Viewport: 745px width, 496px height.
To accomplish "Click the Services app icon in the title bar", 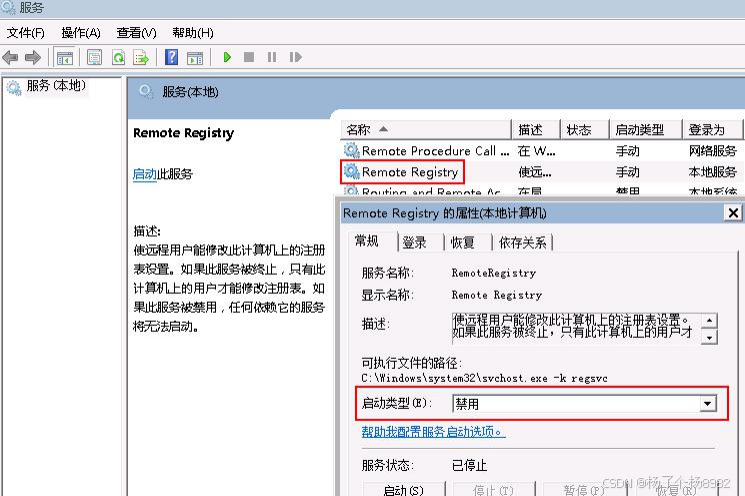I will (x=8, y=7).
